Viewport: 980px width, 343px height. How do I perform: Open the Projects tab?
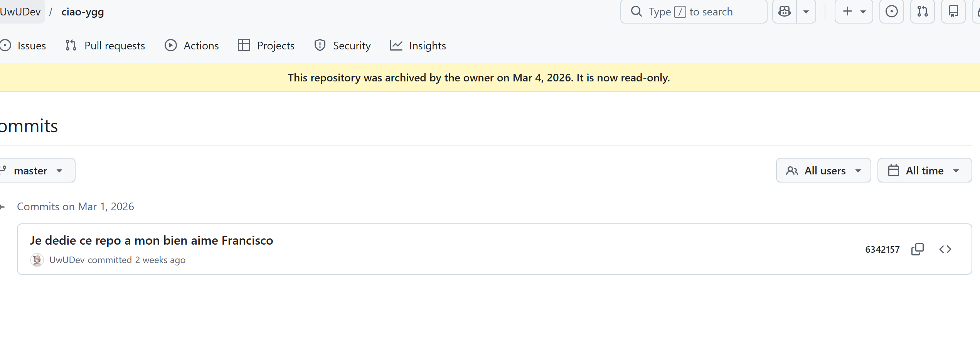click(266, 46)
